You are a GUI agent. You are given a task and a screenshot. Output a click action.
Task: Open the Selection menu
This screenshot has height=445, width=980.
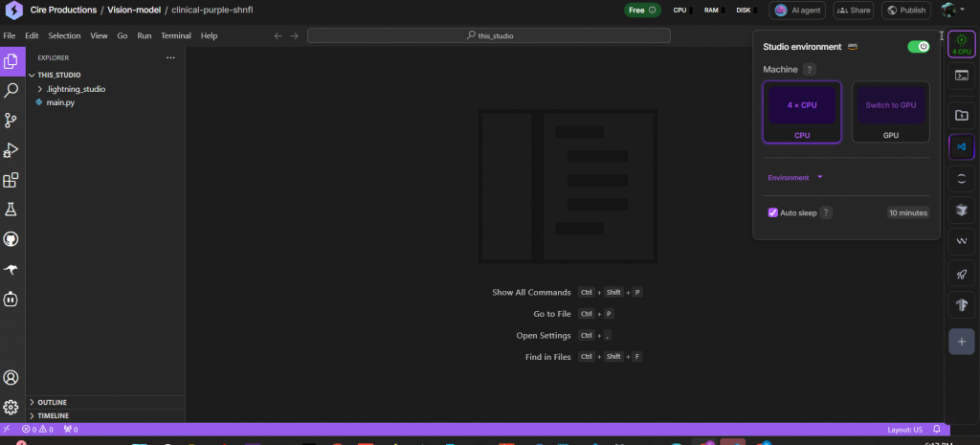coord(64,35)
